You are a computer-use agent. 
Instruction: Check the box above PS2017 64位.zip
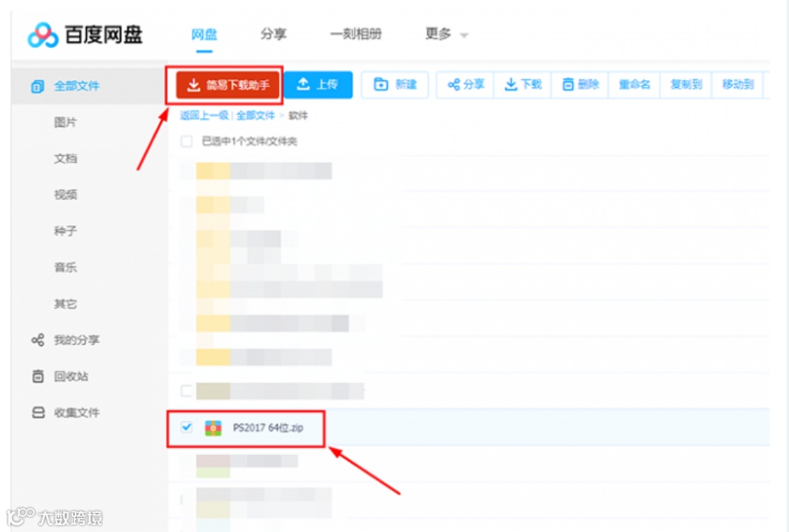tap(186, 391)
